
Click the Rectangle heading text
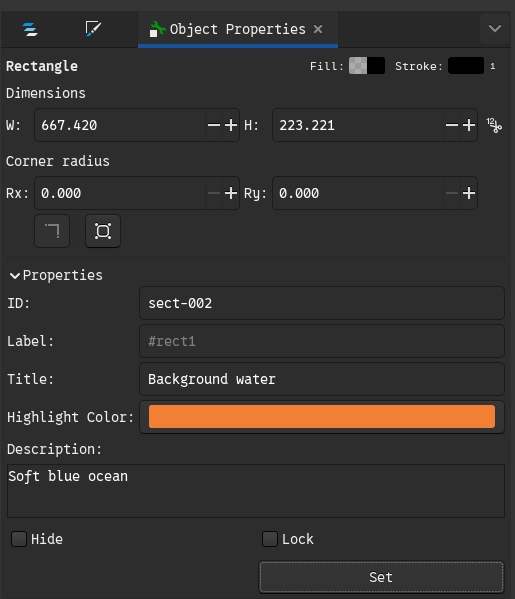(42, 66)
